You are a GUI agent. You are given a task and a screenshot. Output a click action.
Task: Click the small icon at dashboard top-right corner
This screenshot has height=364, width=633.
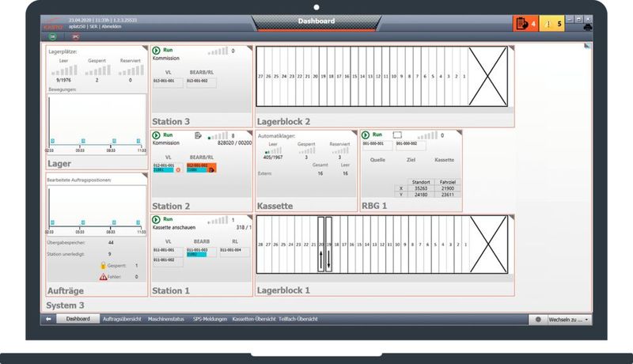(x=587, y=46)
